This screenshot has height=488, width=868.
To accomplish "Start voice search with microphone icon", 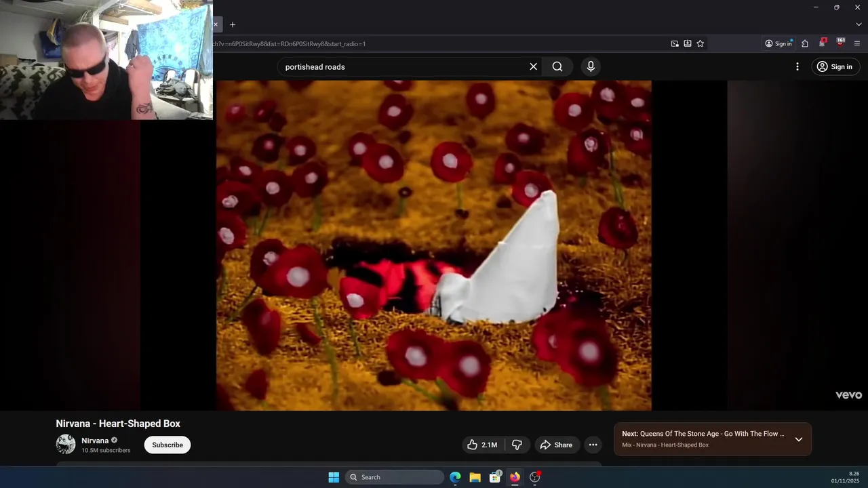I will coord(591,66).
